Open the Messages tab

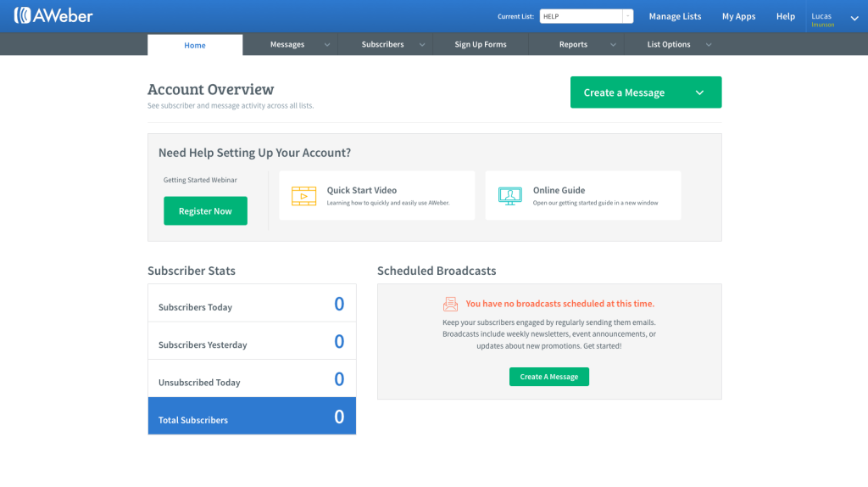click(287, 44)
